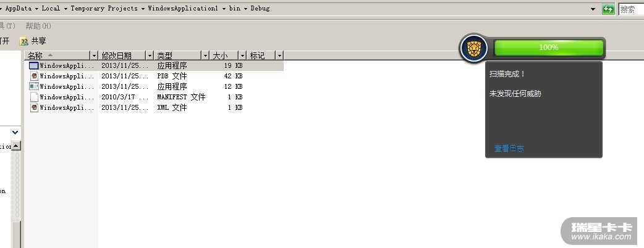This screenshot has height=248, width=644.
Task: Open the address bar history dropdown
Action: [593, 9]
